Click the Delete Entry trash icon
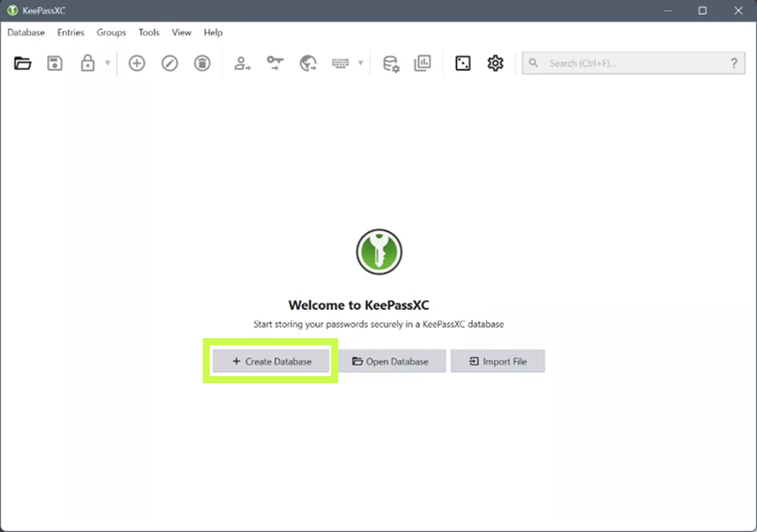The height and width of the screenshot is (532, 757). 202,63
